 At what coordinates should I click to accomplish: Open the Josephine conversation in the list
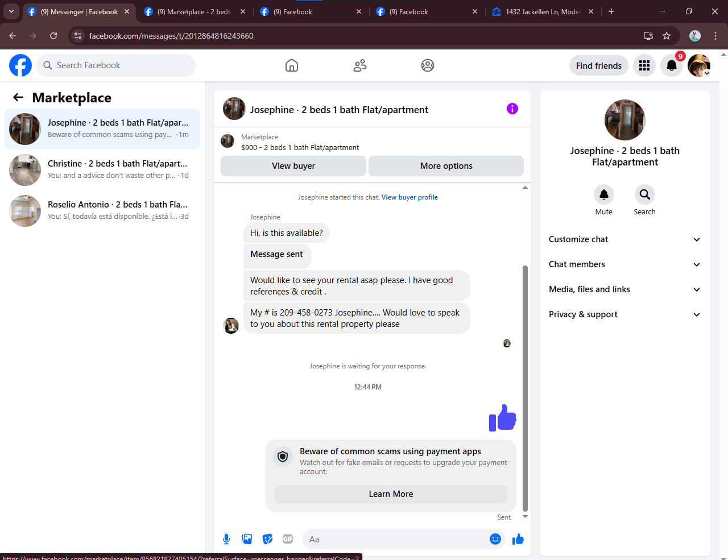coord(102,129)
